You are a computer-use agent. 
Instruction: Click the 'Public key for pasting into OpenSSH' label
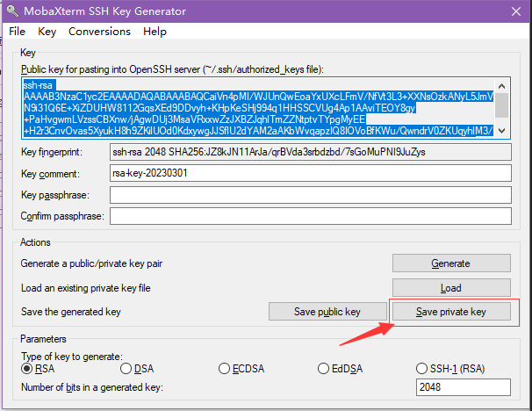pyautogui.click(x=172, y=69)
